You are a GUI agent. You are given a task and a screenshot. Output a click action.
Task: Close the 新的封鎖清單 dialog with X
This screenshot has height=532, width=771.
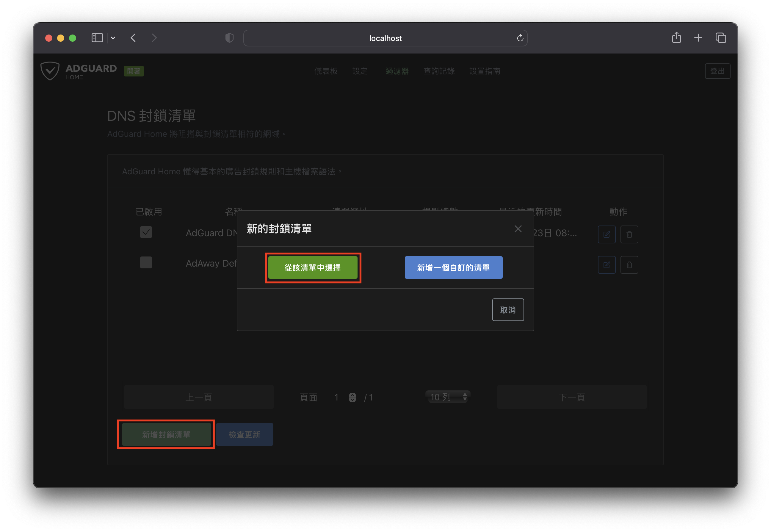(518, 229)
